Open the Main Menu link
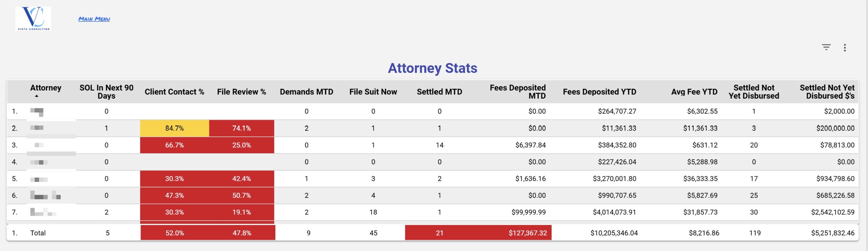 coord(94,19)
